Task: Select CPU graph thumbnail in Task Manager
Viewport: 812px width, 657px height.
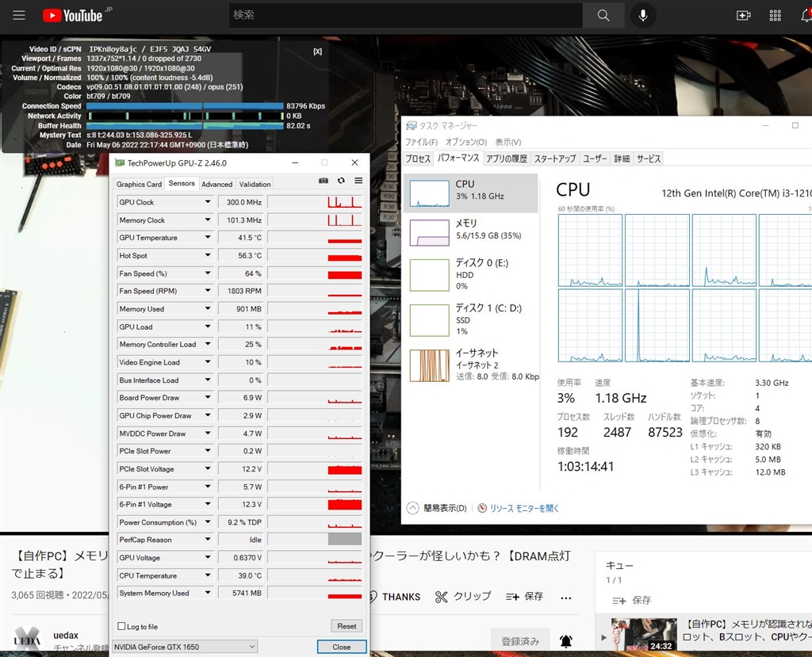Action: [x=429, y=193]
